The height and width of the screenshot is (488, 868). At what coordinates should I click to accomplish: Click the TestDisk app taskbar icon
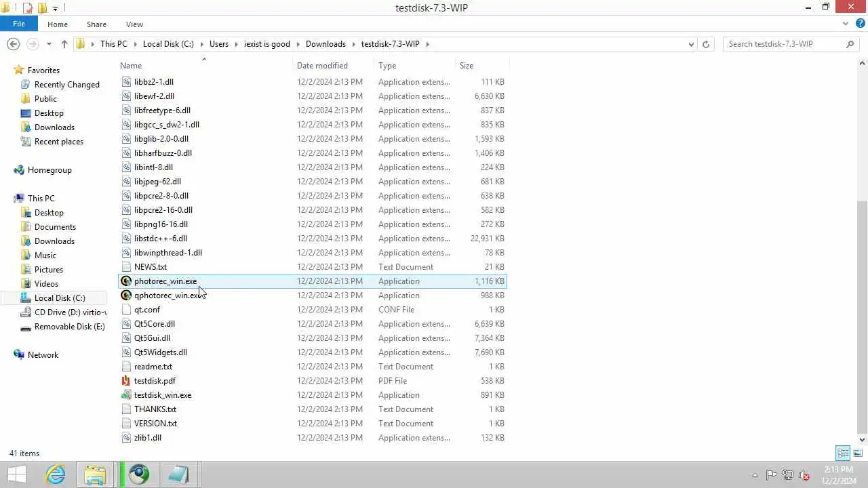pyautogui.click(x=139, y=474)
